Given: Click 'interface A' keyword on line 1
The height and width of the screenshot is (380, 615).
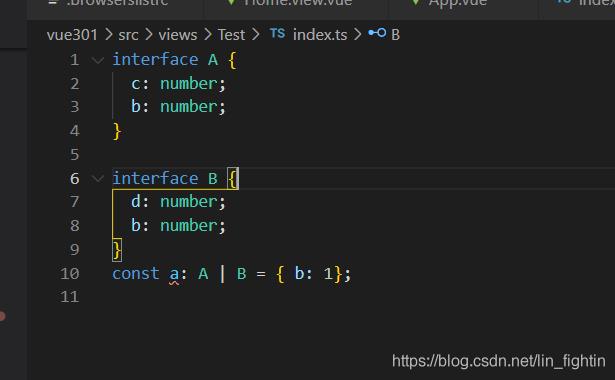Looking at the screenshot, I should [x=165, y=60].
